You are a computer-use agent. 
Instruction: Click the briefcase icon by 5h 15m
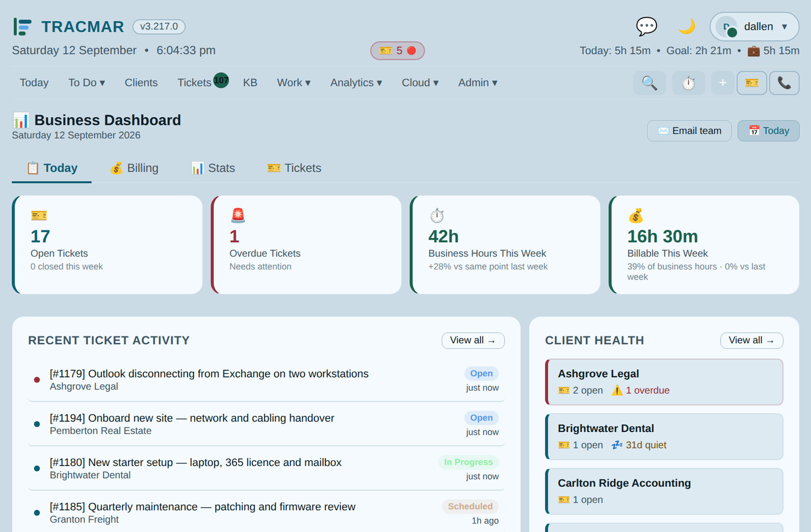(x=754, y=51)
